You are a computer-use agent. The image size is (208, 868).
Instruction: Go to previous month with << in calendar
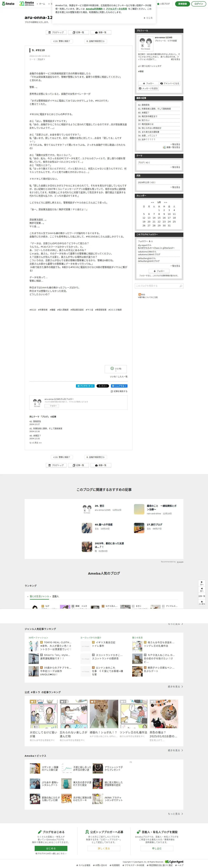(x=152, y=202)
